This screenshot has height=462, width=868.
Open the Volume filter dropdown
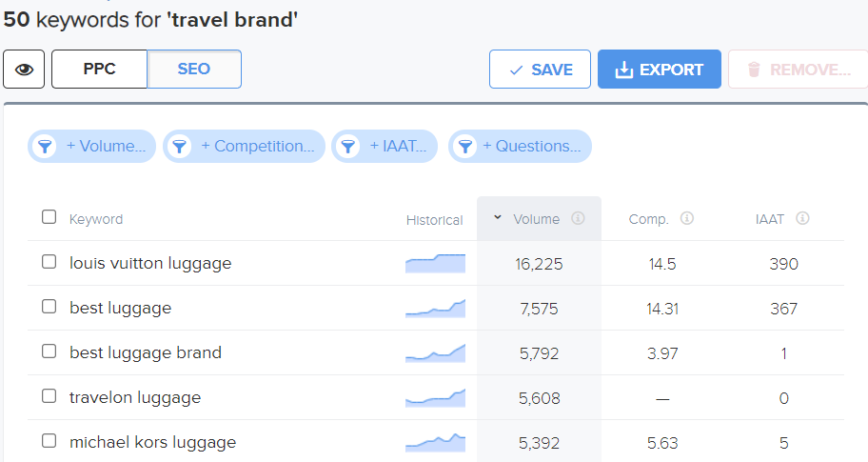click(92, 147)
